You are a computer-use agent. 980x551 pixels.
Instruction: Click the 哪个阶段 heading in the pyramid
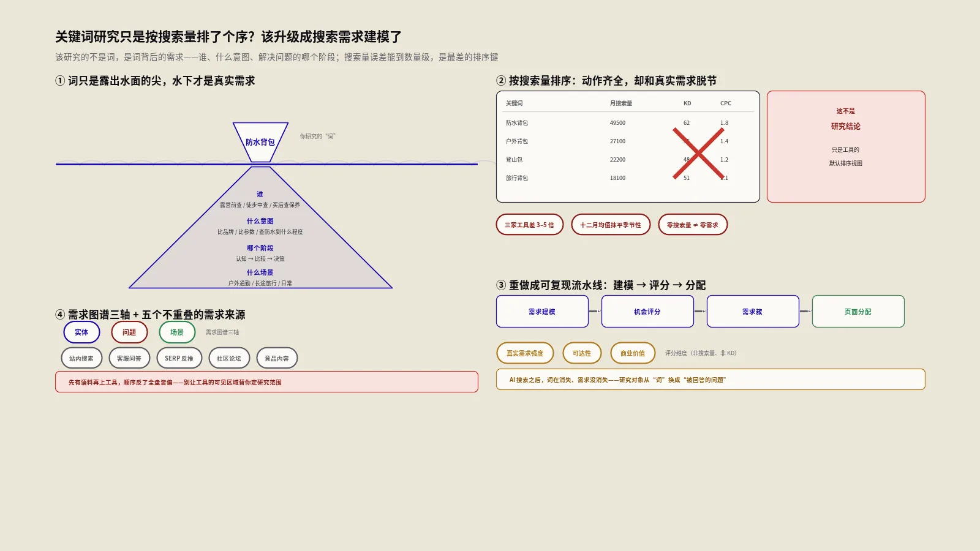coord(260,248)
